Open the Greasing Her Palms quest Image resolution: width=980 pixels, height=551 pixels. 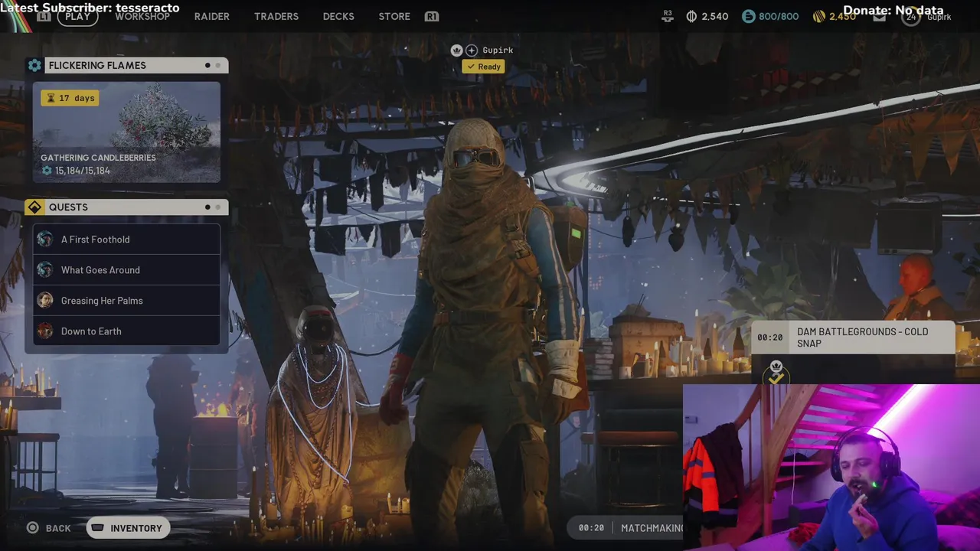pyautogui.click(x=126, y=301)
